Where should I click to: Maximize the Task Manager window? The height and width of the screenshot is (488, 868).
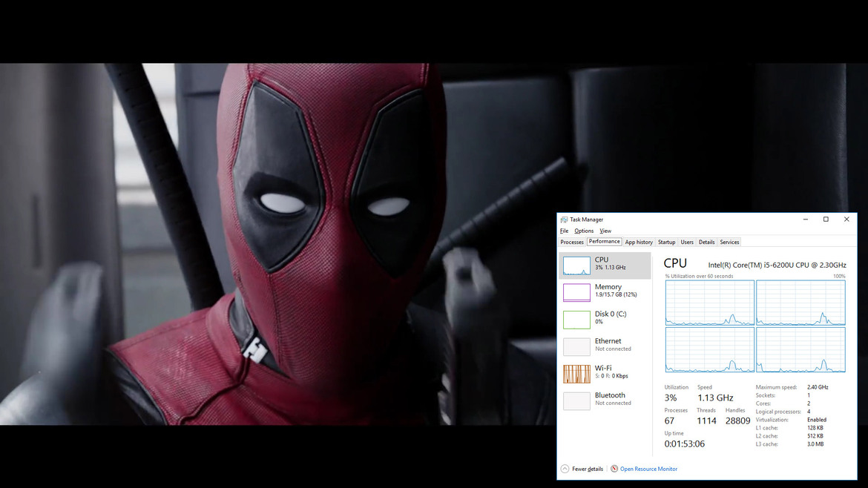point(826,219)
